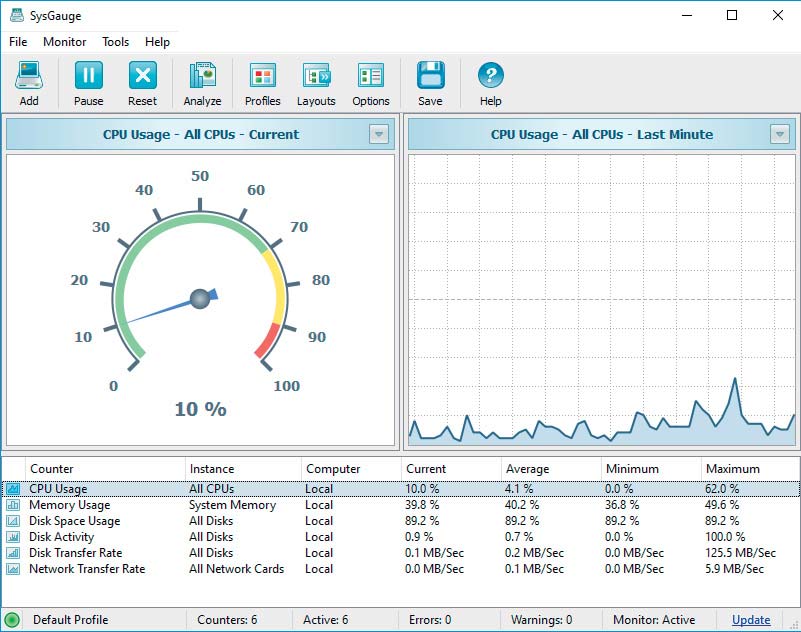Open the Layouts toolbar icon
The height and width of the screenshot is (632, 801).
pos(316,76)
